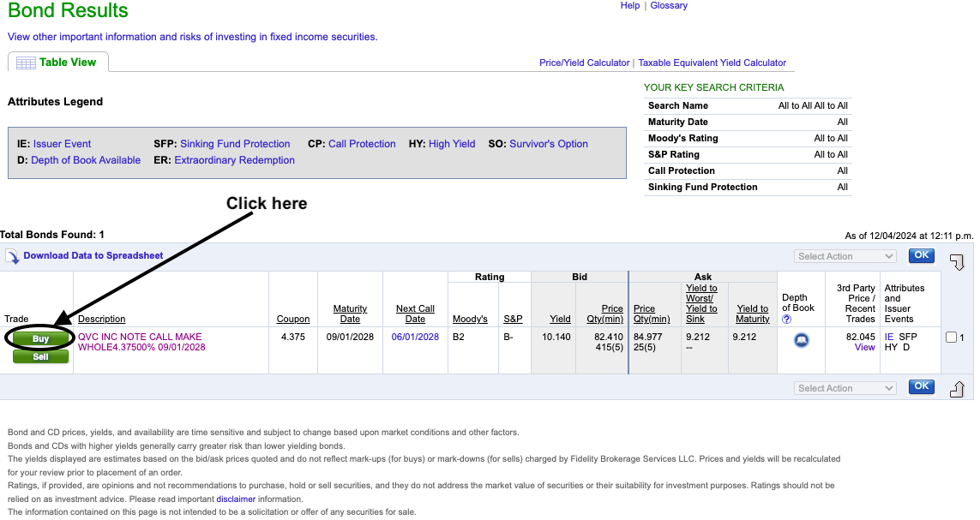Click the Issuer Event legend link
Screen dimensions: 980x520
coord(62,144)
